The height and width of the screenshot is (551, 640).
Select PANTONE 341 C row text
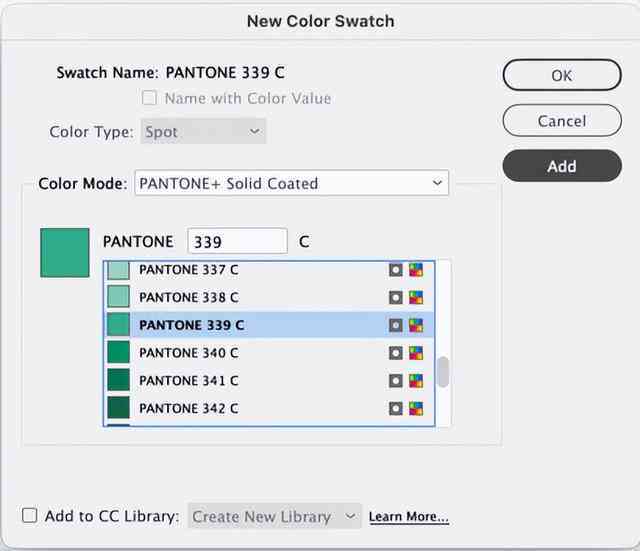coord(189,381)
